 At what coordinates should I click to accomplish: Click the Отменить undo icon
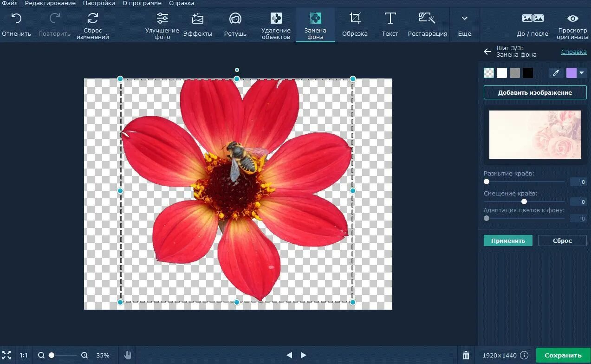coord(16,19)
